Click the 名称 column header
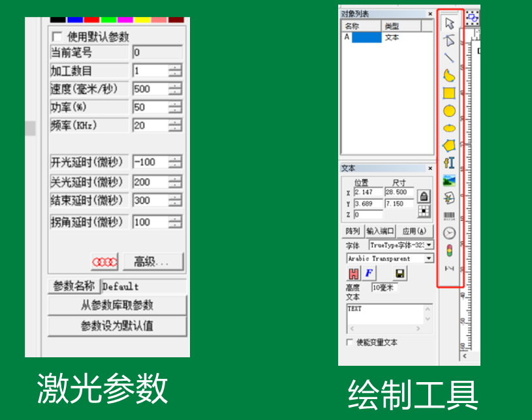 point(362,26)
